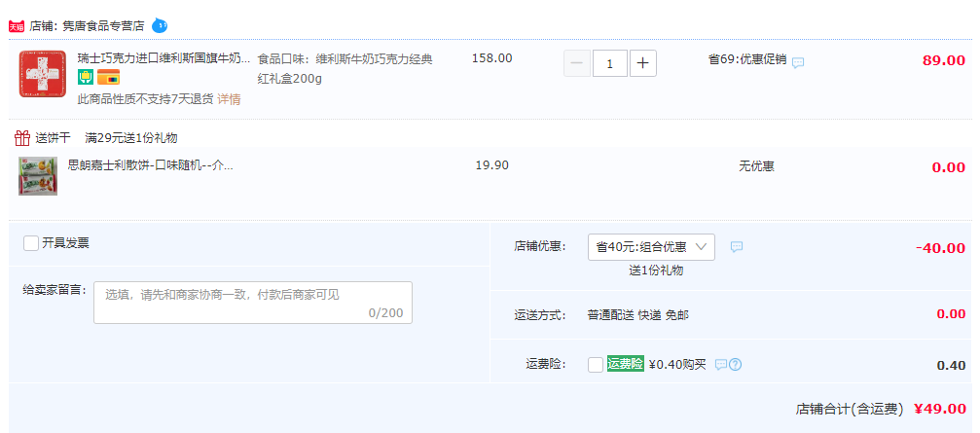Screen dimensions: 980x433
Task: Open comment icon beside the 店铺优惠 dropdown
Action: [x=737, y=247]
